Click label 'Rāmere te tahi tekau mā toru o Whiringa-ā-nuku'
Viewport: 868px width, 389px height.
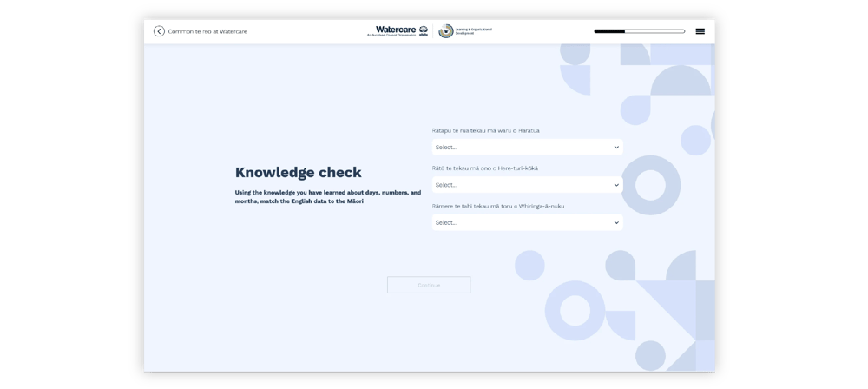pyautogui.click(x=497, y=206)
